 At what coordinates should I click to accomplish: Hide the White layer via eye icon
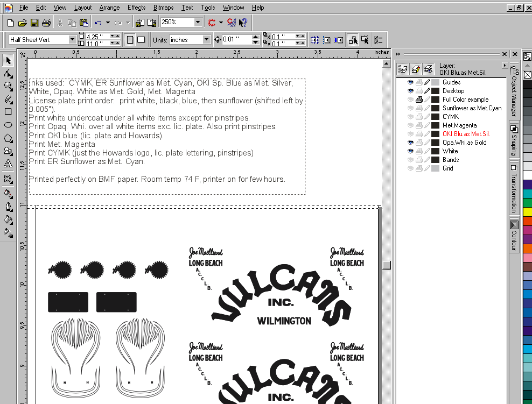pyautogui.click(x=410, y=151)
